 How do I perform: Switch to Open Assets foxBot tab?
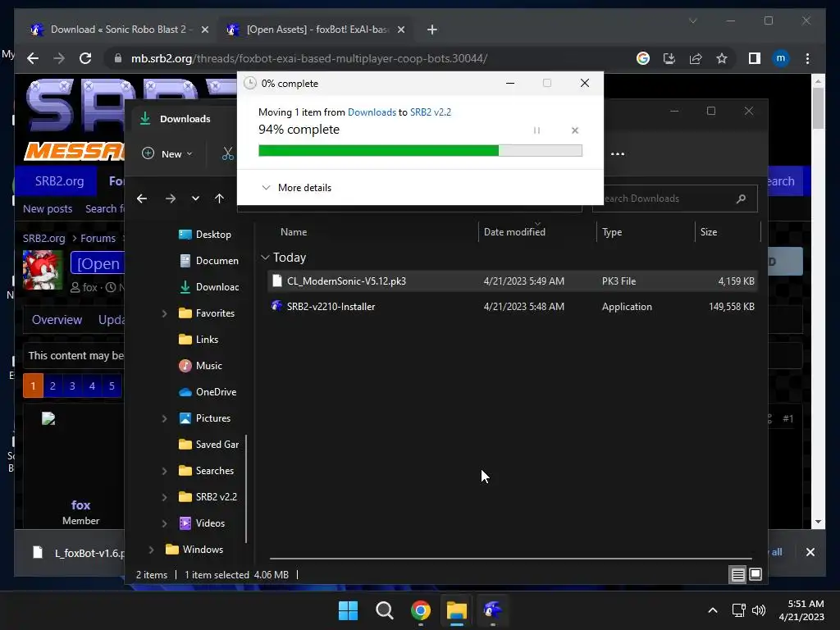(x=316, y=30)
